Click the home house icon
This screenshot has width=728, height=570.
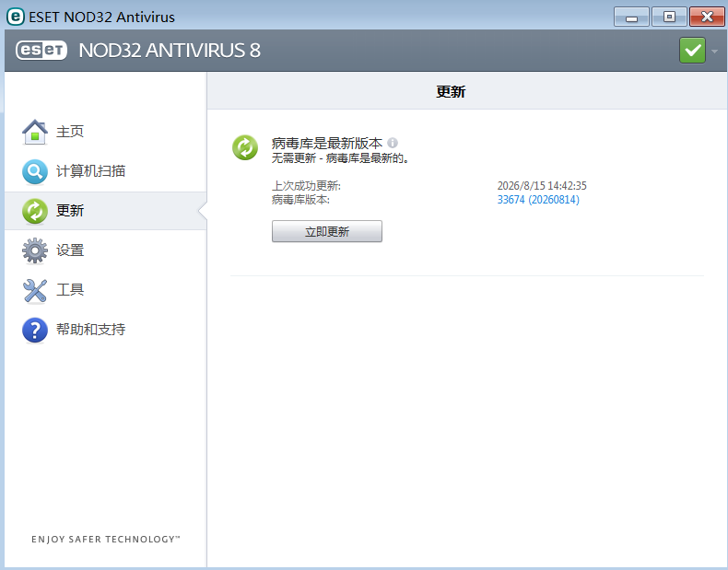pyautogui.click(x=35, y=132)
